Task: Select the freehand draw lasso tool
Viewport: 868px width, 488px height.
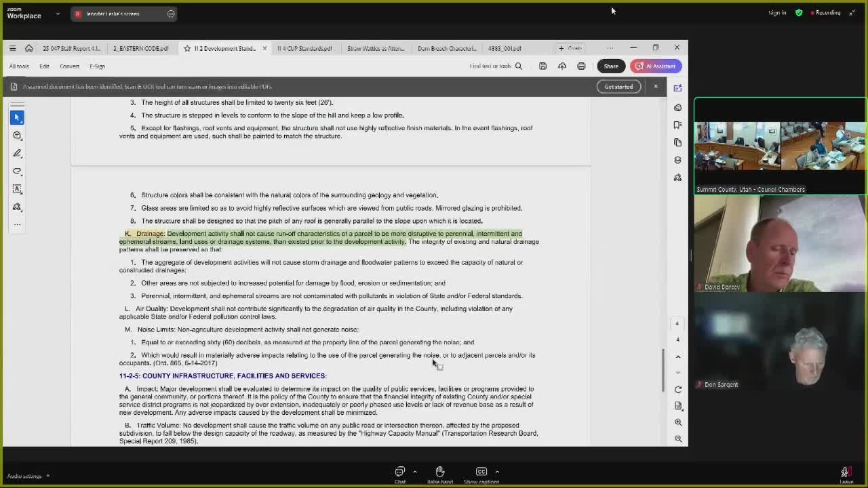Action: [x=17, y=171]
